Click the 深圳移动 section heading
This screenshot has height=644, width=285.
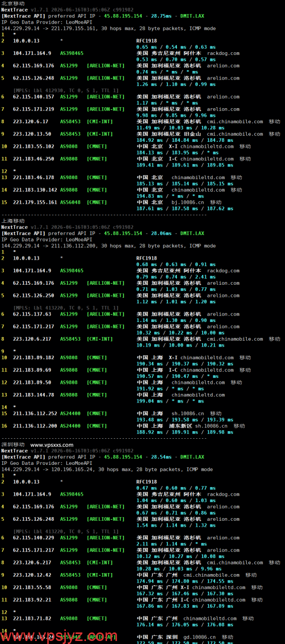tap(13, 445)
